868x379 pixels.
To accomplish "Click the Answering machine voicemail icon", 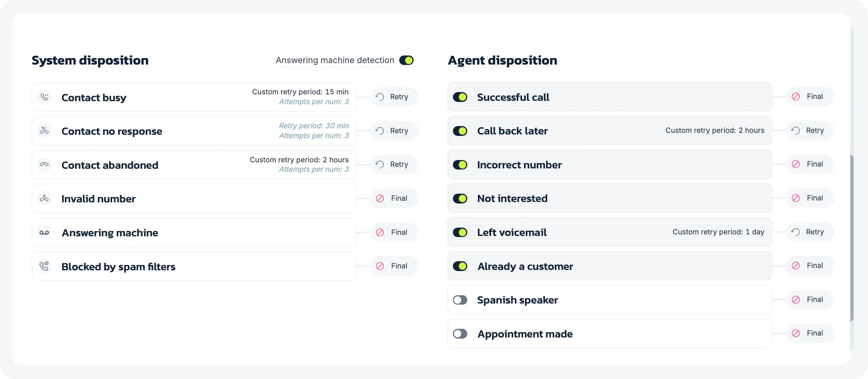I will [x=45, y=233].
